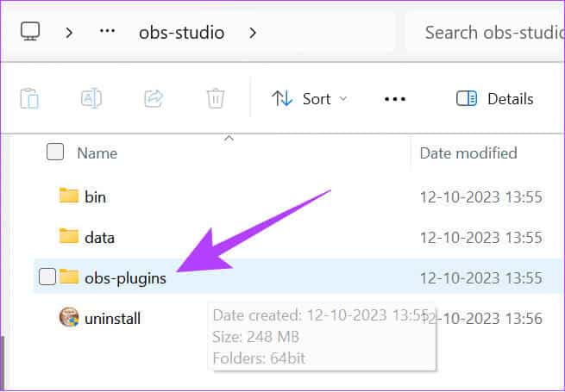Viewport: 565px width, 392px height.
Task: Click the Paste clipboard icon
Action: [29, 98]
